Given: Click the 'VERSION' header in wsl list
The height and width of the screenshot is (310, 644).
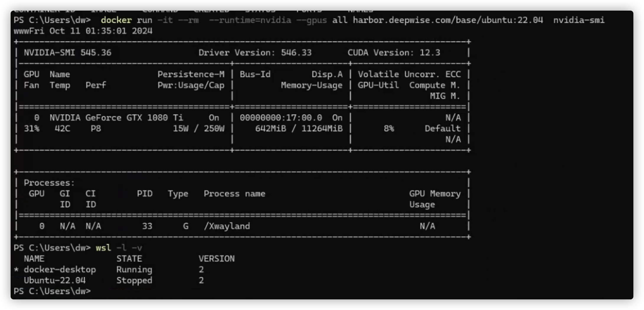Looking at the screenshot, I should (217, 259).
